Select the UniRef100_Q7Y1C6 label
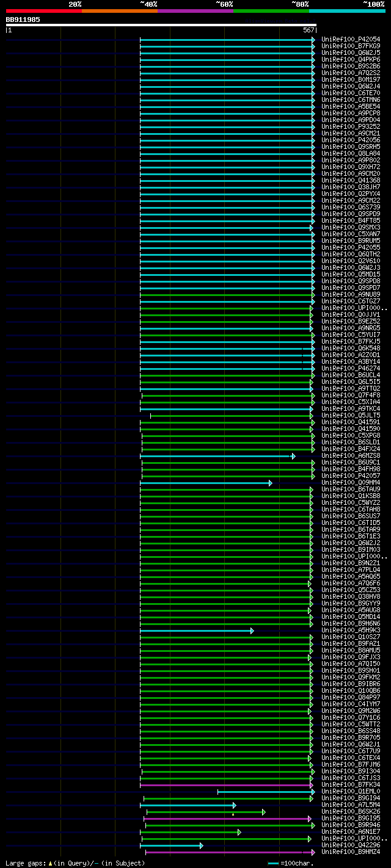This screenshot has width=391, height=868. coord(351,718)
